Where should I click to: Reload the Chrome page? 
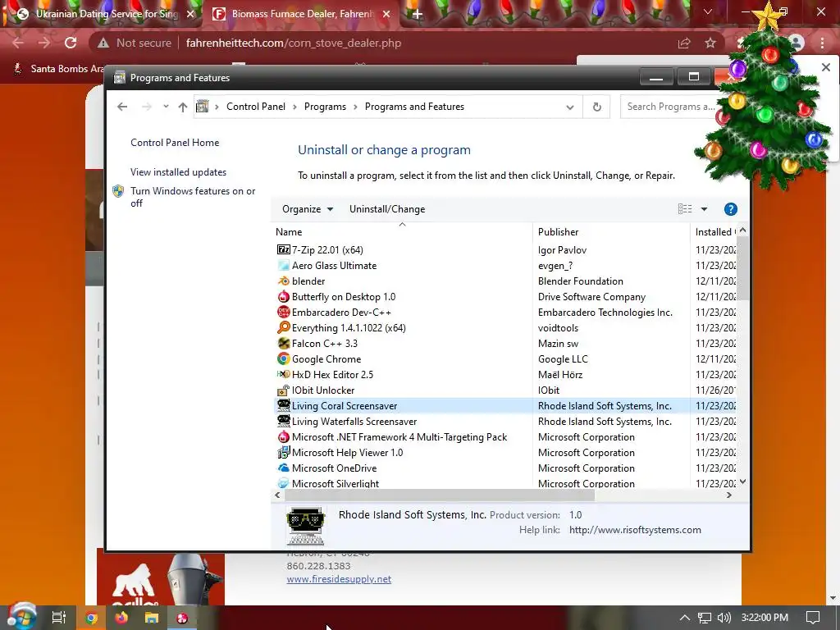[x=71, y=43]
